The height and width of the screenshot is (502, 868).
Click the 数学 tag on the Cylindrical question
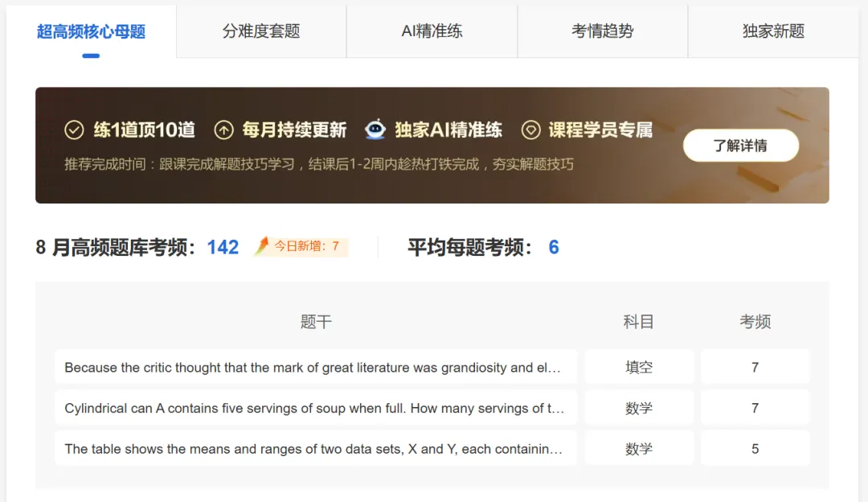pyautogui.click(x=639, y=407)
